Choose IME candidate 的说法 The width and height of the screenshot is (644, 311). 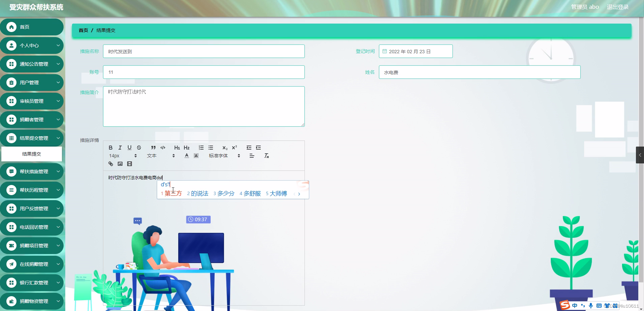[198, 193]
